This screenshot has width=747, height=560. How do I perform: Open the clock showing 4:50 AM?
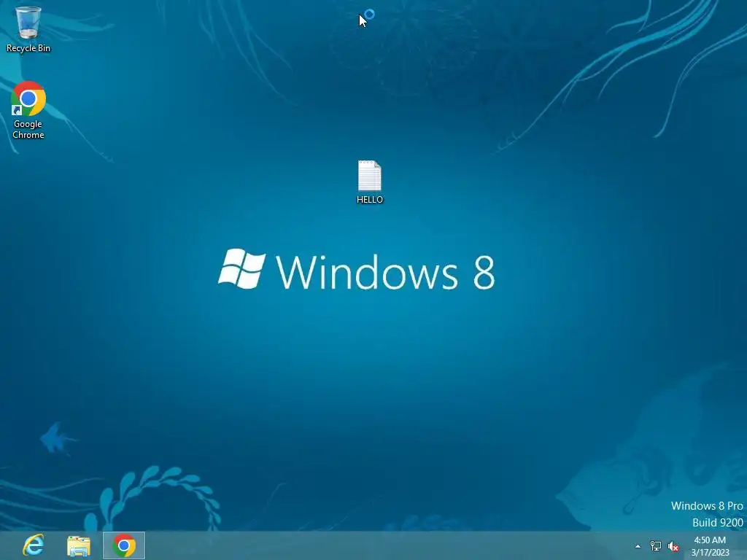[710, 546]
